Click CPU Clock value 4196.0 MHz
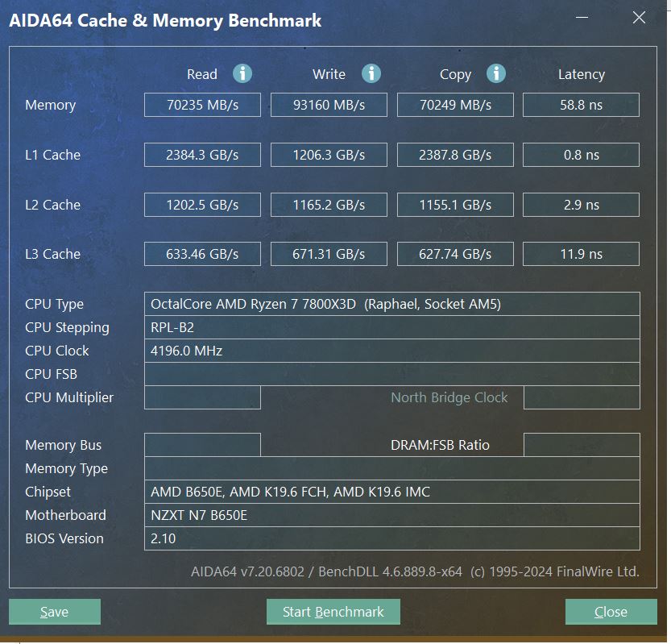 pos(392,351)
